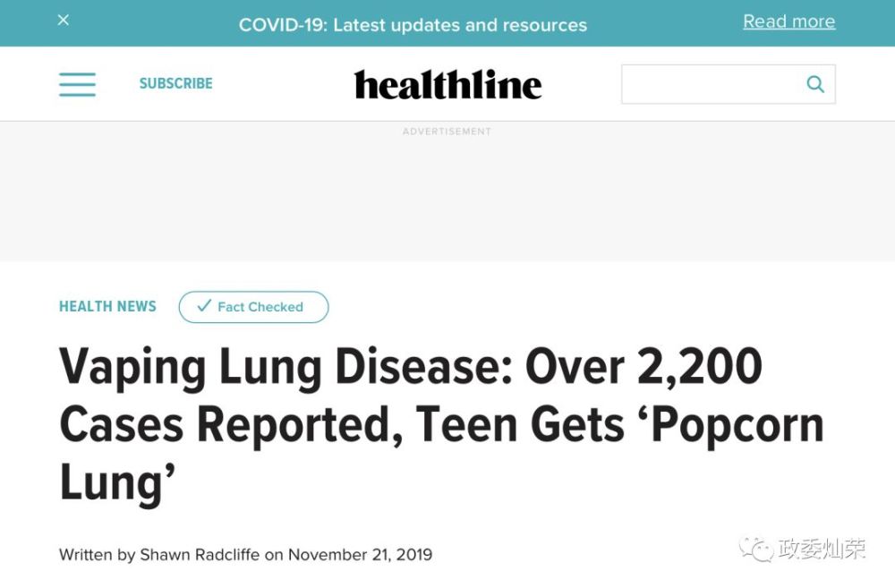This screenshot has width=895, height=588.
Task: Open the HEALTH NEWS category
Action: click(107, 306)
